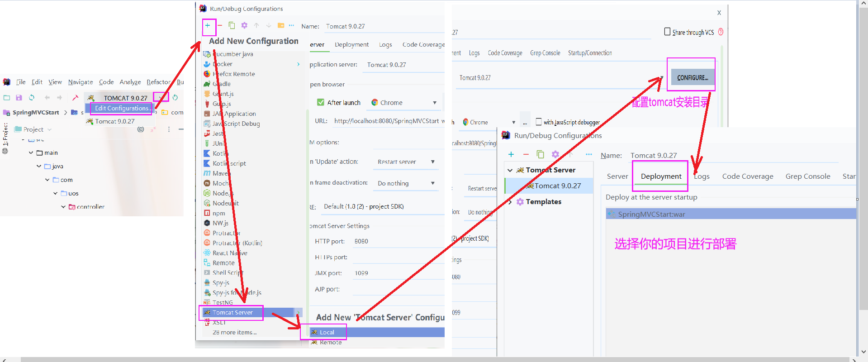Click the gear icon in the lower-right Run/Debug dialog
This screenshot has width=868, height=362.
tap(555, 154)
